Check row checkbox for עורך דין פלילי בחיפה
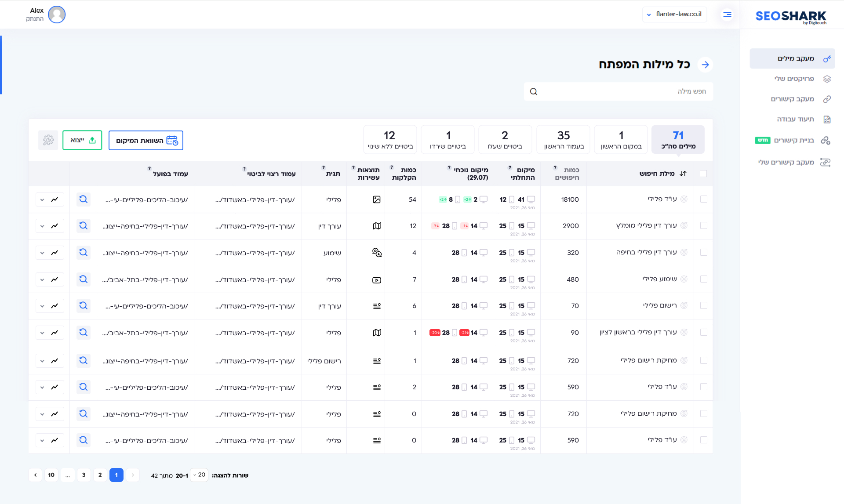The image size is (844, 504). pyautogui.click(x=703, y=252)
